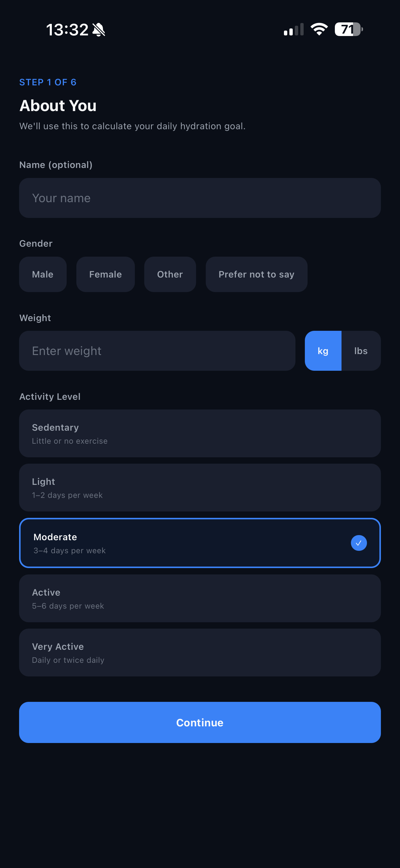Select the Male gender option
This screenshot has height=868, width=400.
click(42, 274)
